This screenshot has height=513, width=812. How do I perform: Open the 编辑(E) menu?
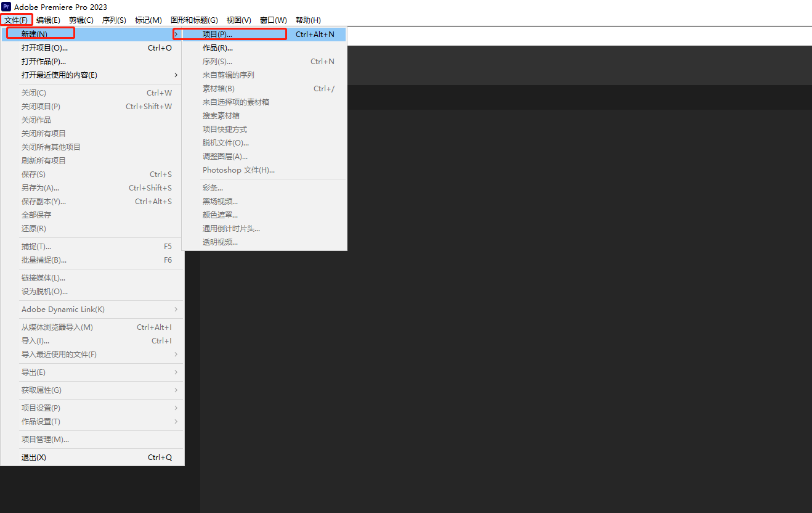(x=48, y=20)
